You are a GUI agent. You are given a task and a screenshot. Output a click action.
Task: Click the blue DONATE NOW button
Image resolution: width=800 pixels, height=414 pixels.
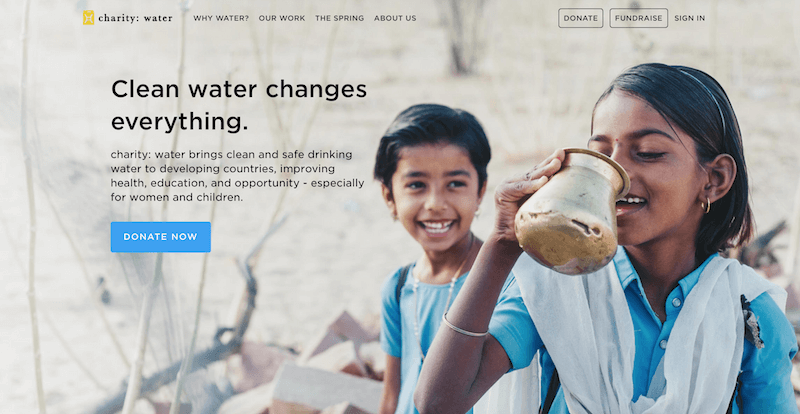[161, 237]
